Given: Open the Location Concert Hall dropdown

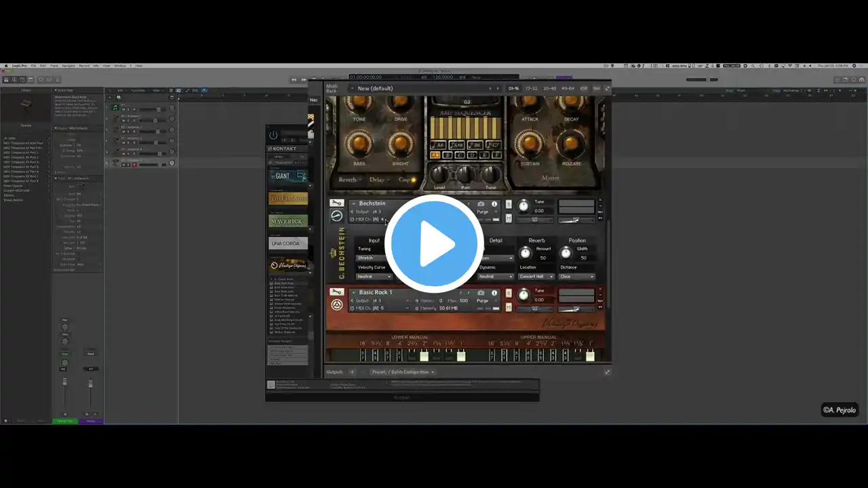Looking at the screenshot, I should (x=537, y=277).
